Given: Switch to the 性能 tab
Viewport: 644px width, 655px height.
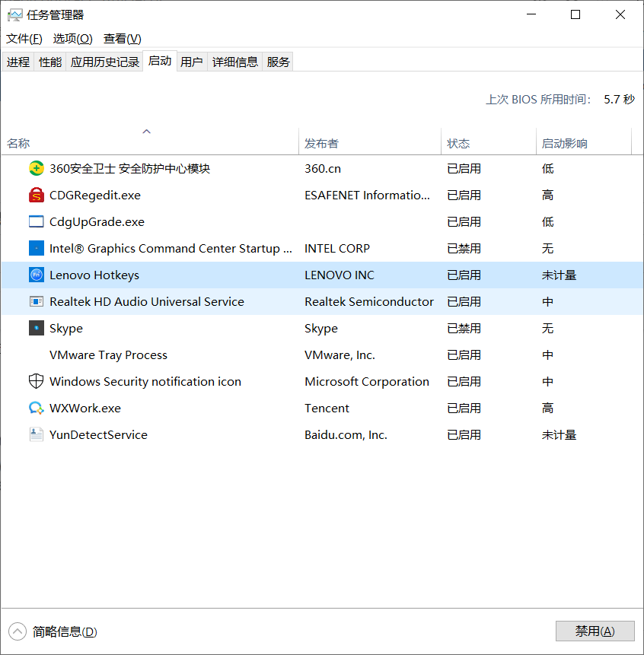Looking at the screenshot, I should click(x=50, y=62).
